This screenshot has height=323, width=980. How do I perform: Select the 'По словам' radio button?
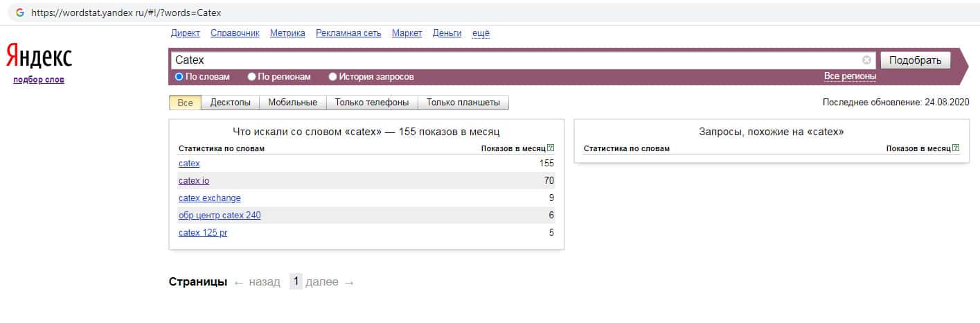pos(179,77)
